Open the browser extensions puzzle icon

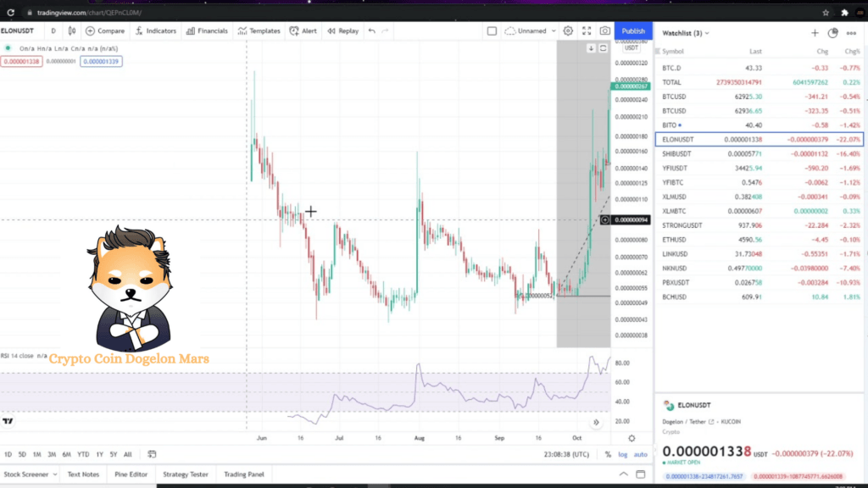[845, 12]
